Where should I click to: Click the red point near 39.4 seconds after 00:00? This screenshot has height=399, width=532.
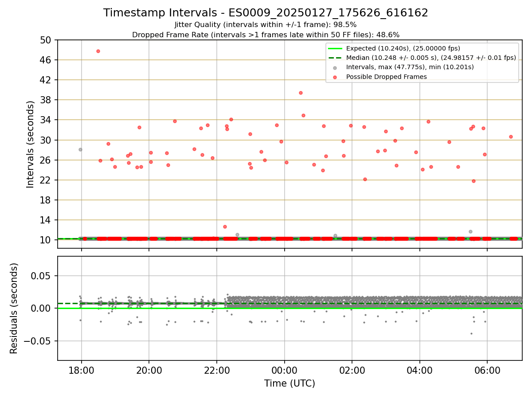[301, 93]
